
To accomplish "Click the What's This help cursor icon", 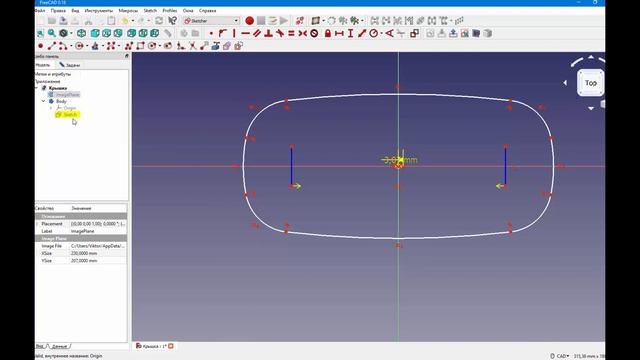I will 173,20.
